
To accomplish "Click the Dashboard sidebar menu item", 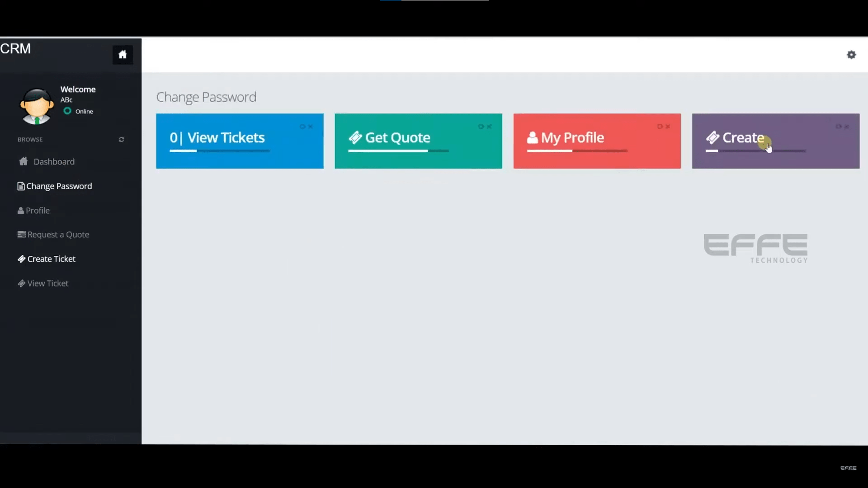I will [x=54, y=161].
